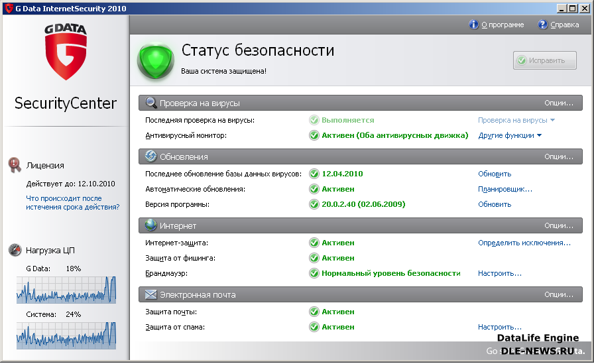Screen dimensions: 594x364
Task: Click the Система CPU load graph
Action: tap(66, 335)
